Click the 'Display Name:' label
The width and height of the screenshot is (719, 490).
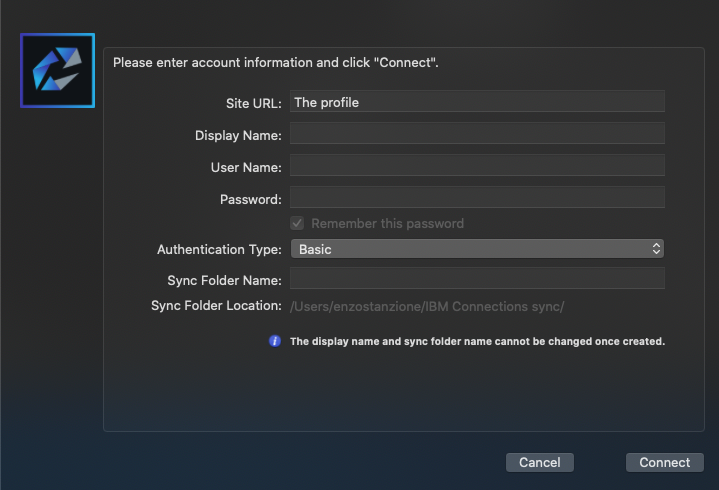click(x=238, y=135)
